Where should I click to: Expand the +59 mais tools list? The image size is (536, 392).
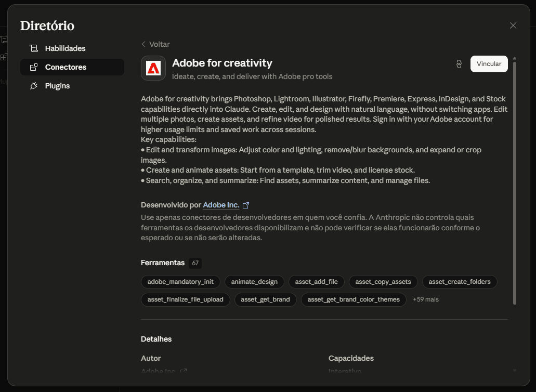click(425, 299)
